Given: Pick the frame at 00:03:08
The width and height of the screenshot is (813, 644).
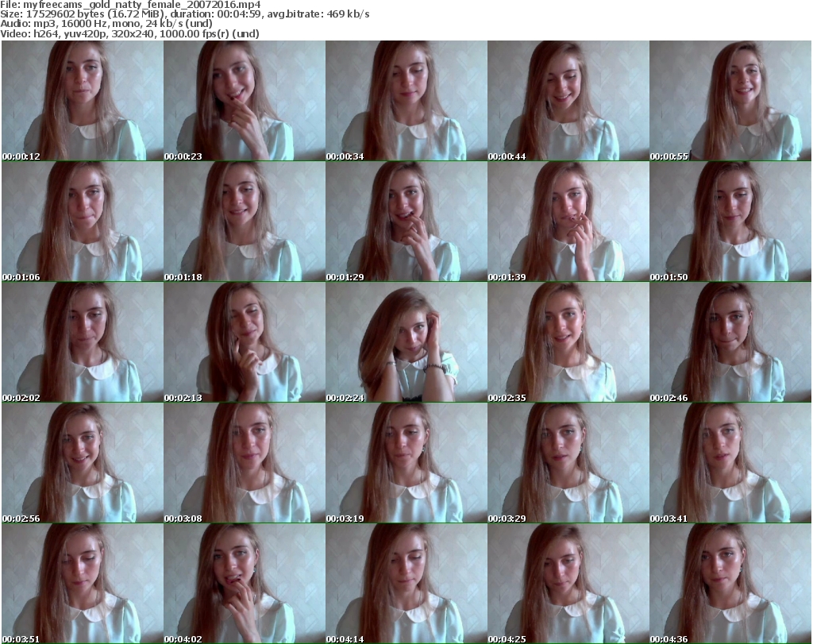Looking at the screenshot, I should pyautogui.click(x=245, y=463).
